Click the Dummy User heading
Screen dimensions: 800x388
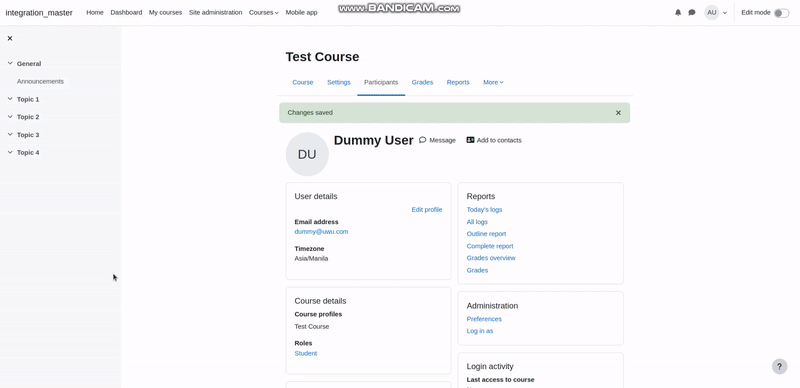[373, 140]
